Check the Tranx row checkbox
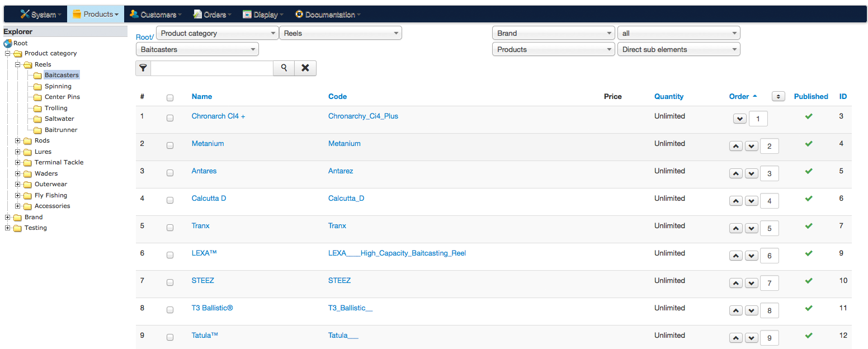Image resolution: width=868 pixels, height=349 pixels. pyautogui.click(x=170, y=228)
